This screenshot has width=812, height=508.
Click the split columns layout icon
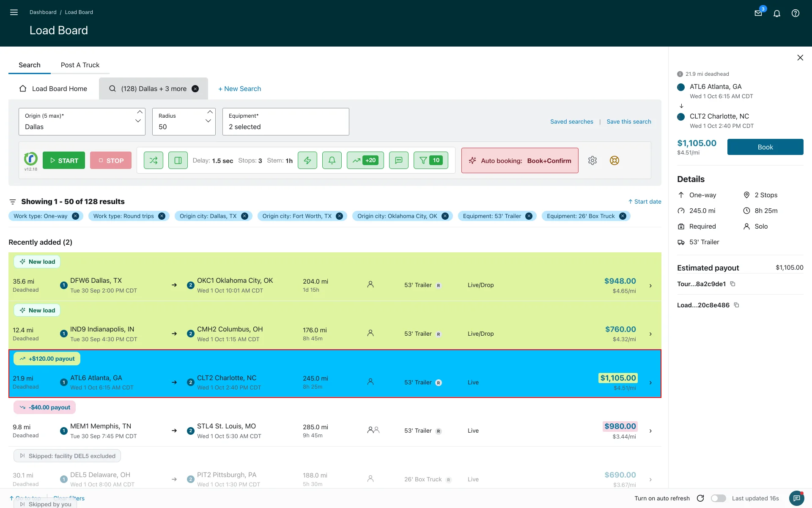(178, 160)
